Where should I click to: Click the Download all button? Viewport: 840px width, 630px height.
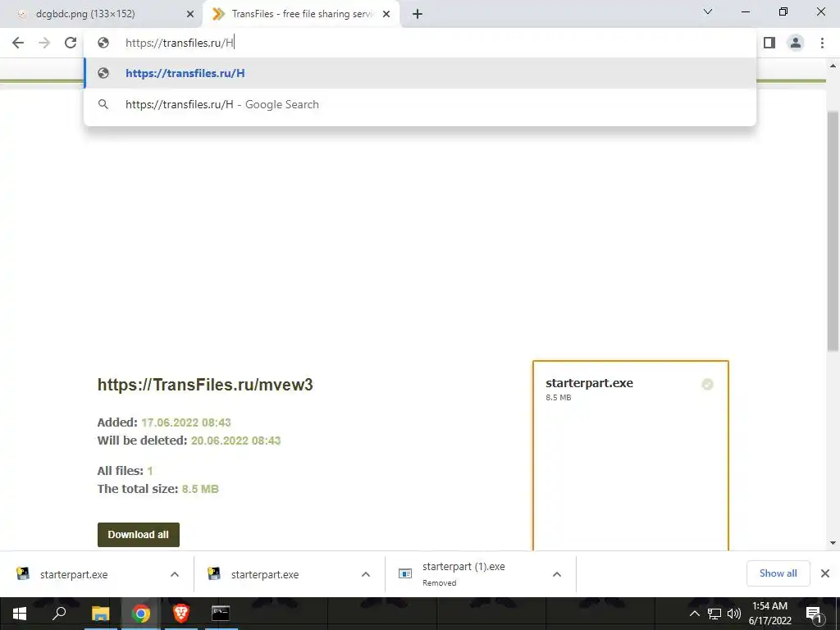[138, 535]
